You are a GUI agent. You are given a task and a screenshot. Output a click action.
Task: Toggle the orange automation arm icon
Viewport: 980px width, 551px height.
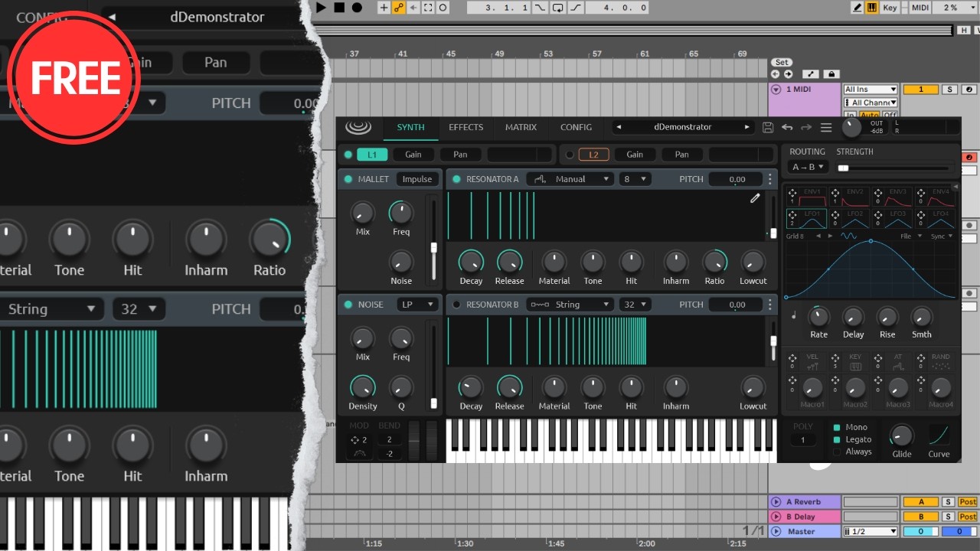click(x=398, y=8)
